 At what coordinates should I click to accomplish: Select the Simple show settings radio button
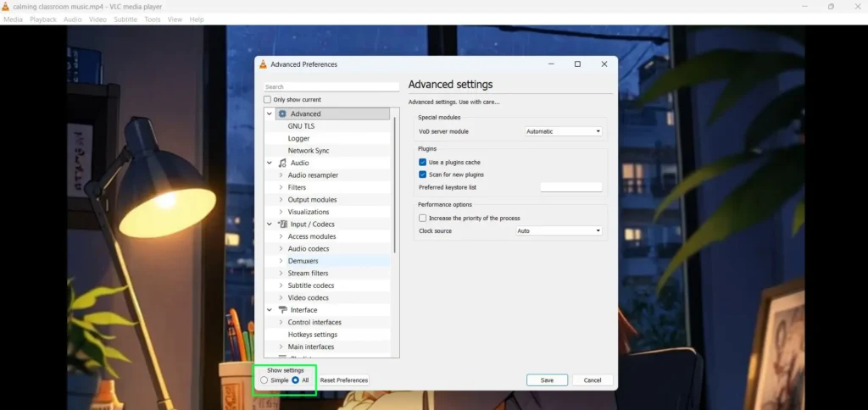264,380
